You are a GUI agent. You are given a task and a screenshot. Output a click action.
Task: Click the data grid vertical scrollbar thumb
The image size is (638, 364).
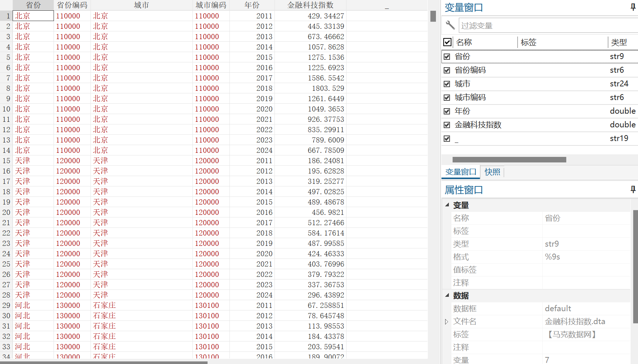pyautogui.click(x=433, y=16)
